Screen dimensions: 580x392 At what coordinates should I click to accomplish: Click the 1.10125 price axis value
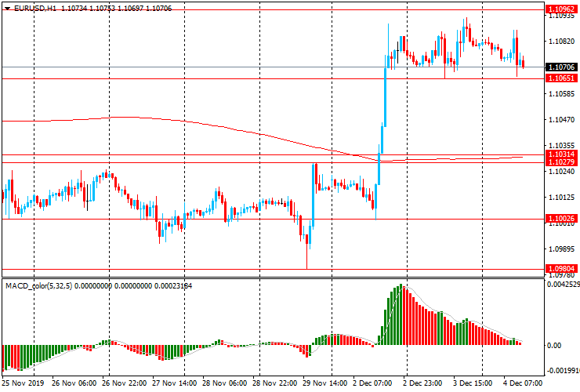(x=562, y=198)
